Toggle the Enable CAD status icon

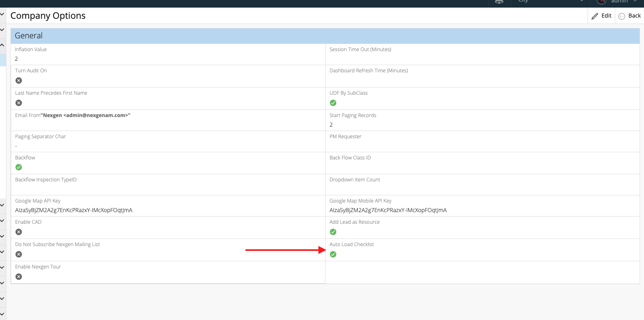coord(19,232)
